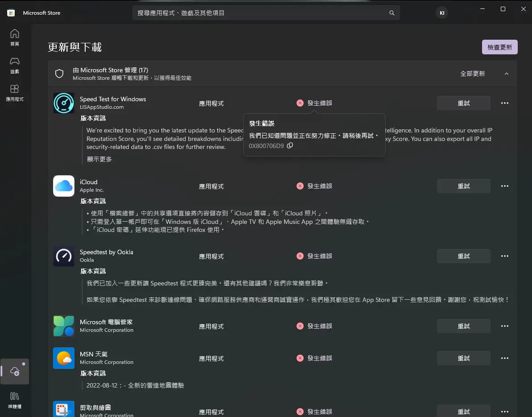Retry 剪取與繪圖 update

pos(463,411)
